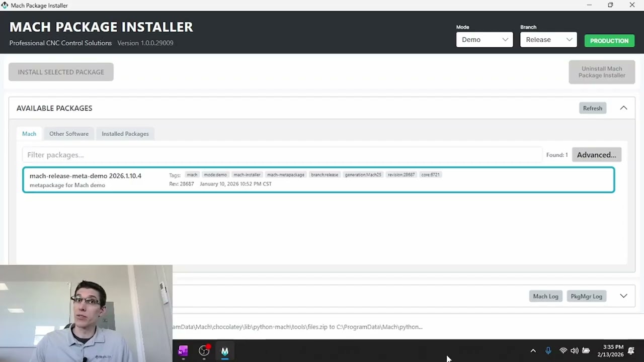The width and height of the screenshot is (644, 362).
Task: Collapse the Available Packages section
Action: pos(623,108)
